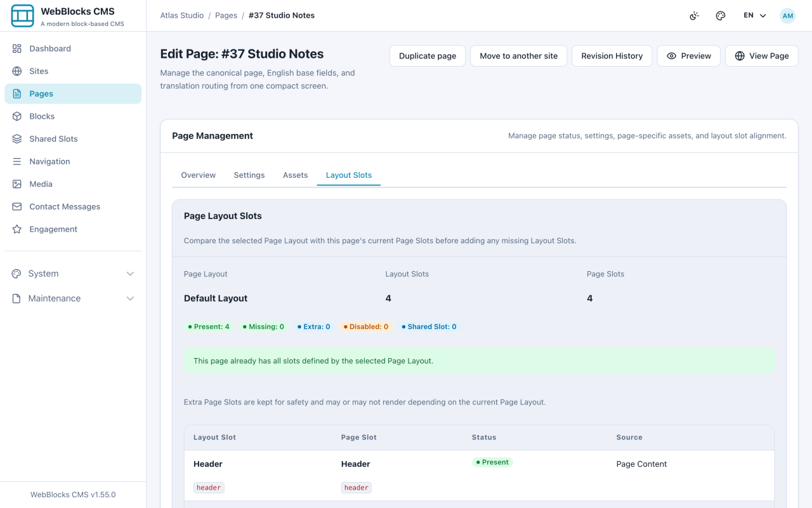Click the Sites globe icon in sidebar
The image size is (812, 508).
tap(17, 71)
